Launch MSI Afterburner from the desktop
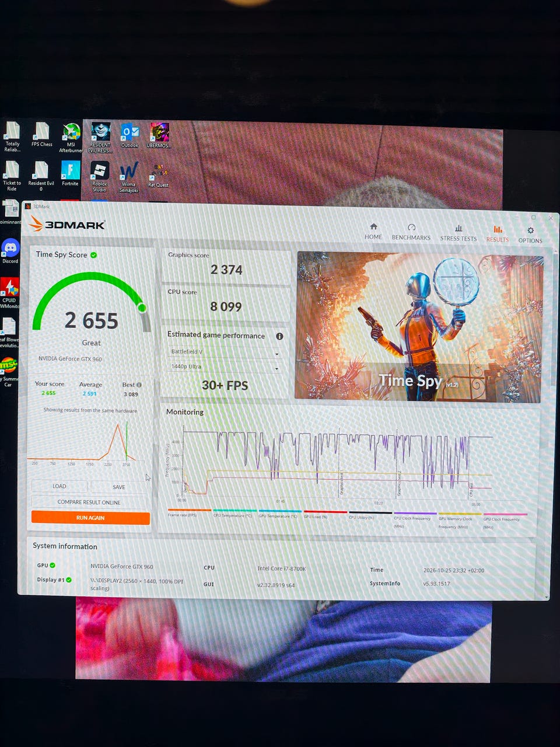560x747 pixels. click(x=71, y=138)
